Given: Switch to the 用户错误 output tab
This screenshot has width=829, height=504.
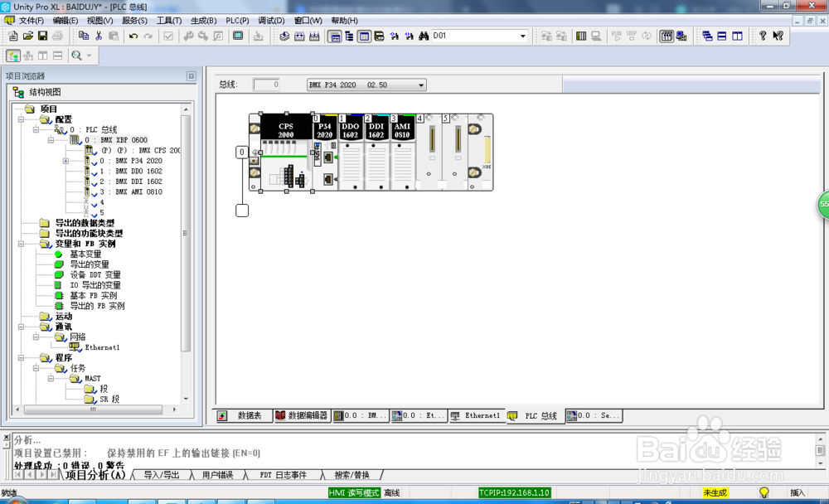Looking at the screenshot, I should (x=218, y=475).
